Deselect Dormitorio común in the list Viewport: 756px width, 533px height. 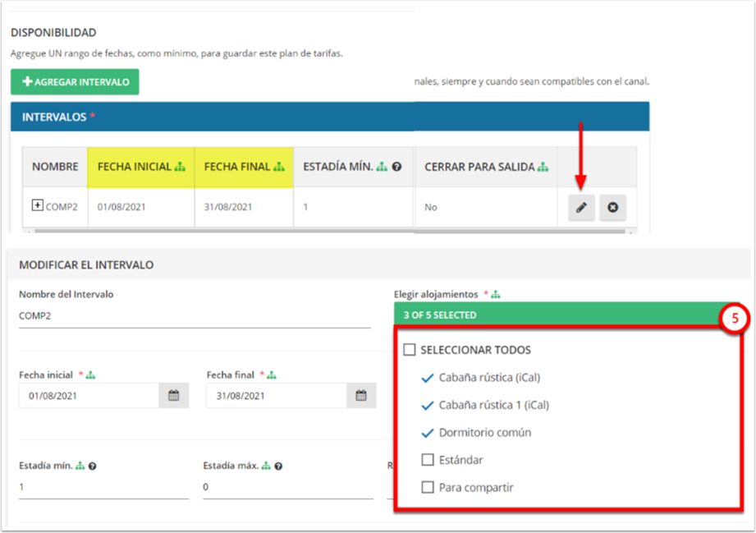(427, 432)
